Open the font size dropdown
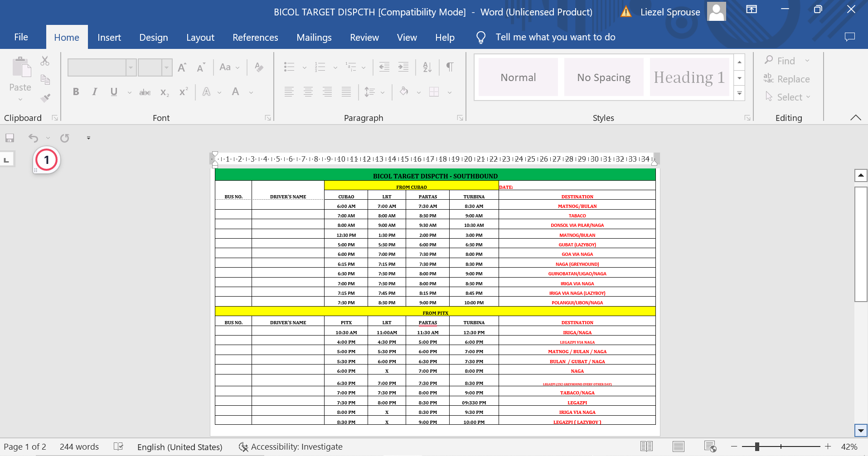The image size is (868, 456). click(x=167, y=67)
